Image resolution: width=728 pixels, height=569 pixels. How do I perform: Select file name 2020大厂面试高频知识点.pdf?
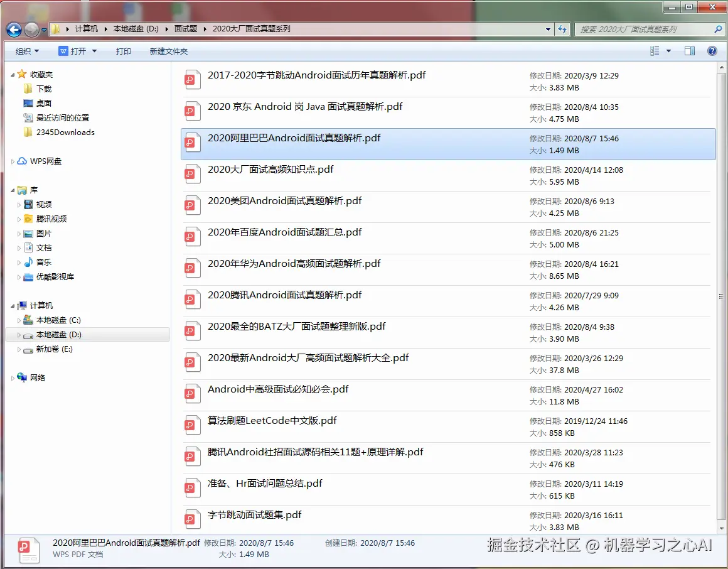(270, 170)
